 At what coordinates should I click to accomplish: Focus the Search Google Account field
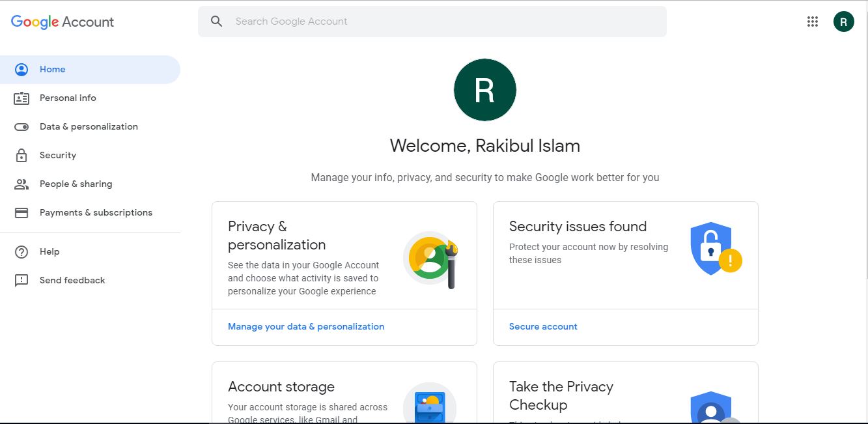point(443,21)
